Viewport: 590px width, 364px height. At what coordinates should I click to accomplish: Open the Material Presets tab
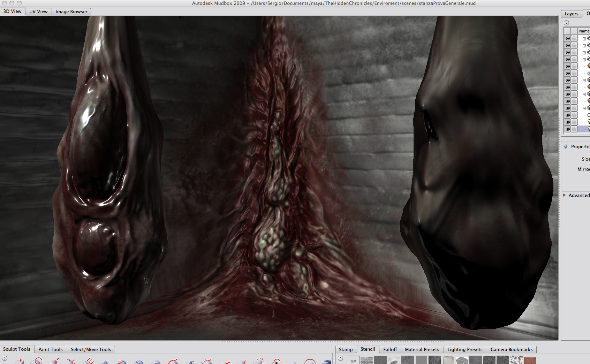tap(422, 349)
